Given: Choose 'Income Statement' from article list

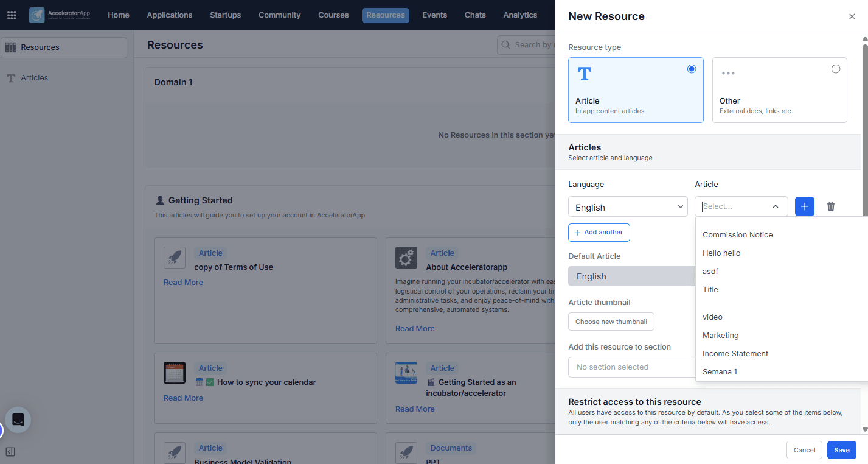Looking at the screenshot, I should 735,354.
